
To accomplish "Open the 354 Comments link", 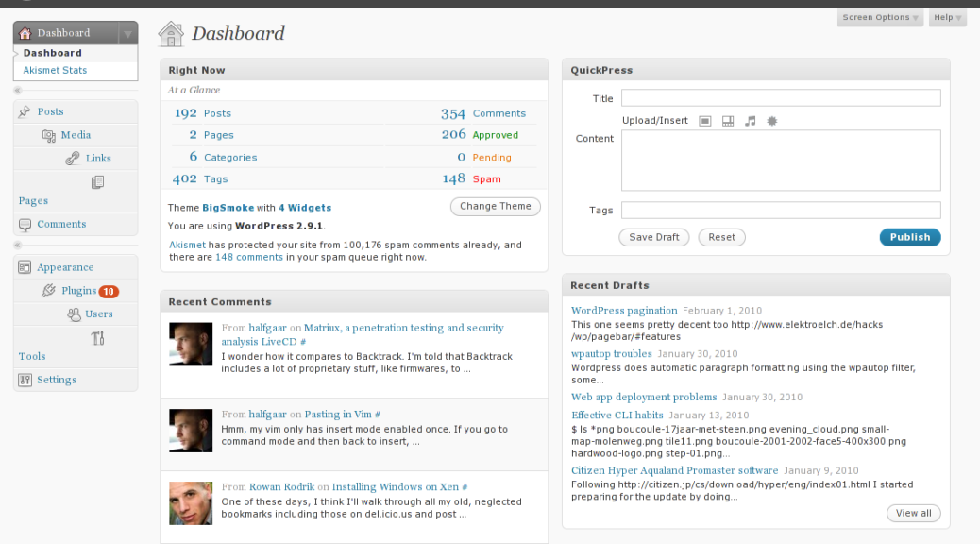I will tap(453, 113).
